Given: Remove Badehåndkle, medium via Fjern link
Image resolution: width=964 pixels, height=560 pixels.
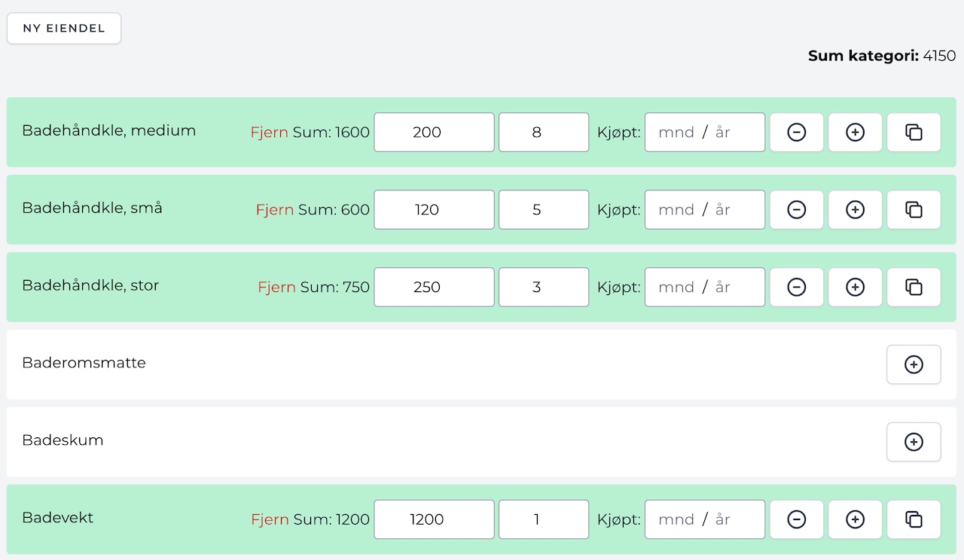Looking at the screenshot, I should click(269, 132).
